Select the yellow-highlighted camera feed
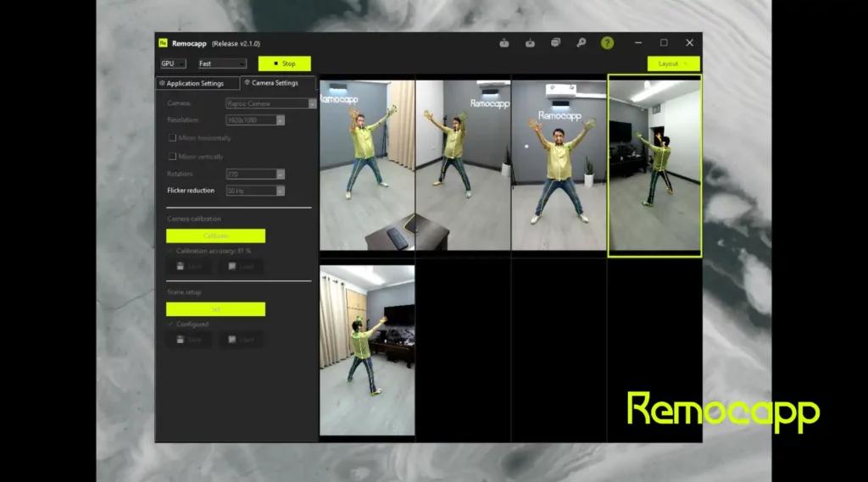Screen dimensions: 868x482 654,165
